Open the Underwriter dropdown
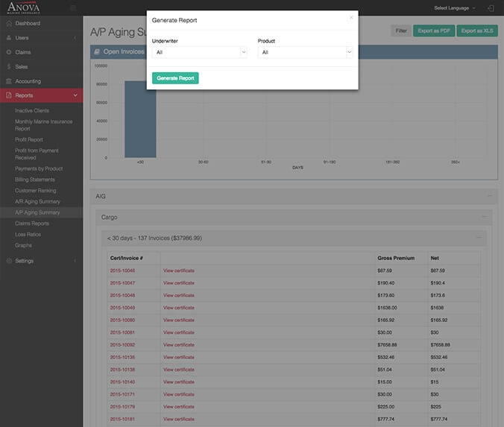 pos(199,52)
